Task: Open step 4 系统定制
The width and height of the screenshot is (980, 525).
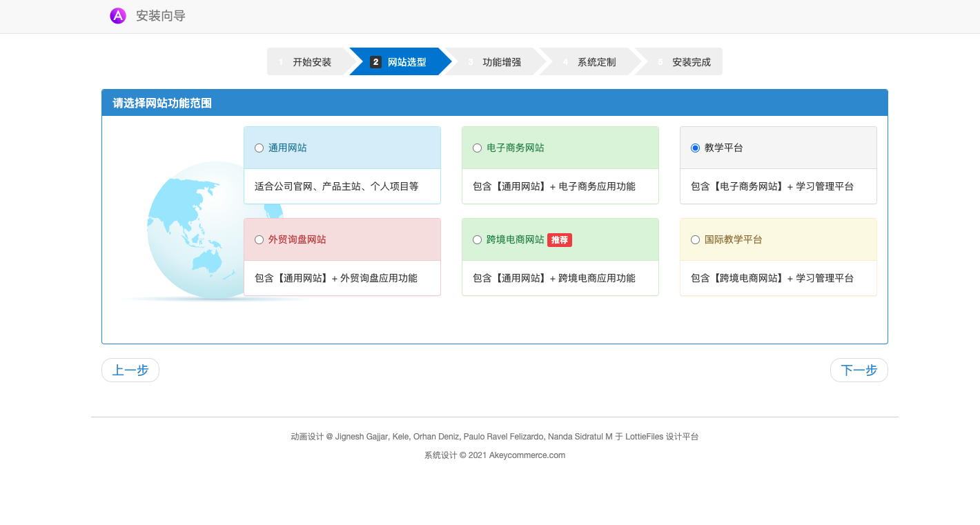Action: [x=591, y=61]
